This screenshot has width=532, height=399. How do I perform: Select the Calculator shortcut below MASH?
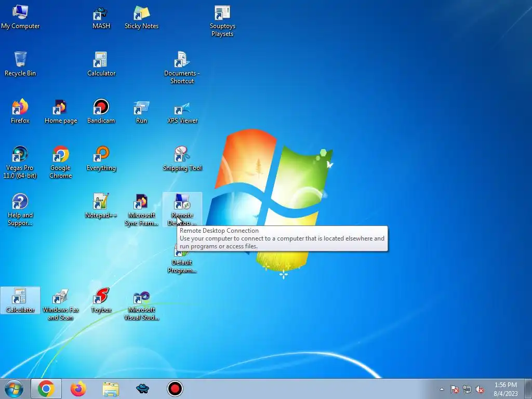pyautogui.click(x=101, y=64)
